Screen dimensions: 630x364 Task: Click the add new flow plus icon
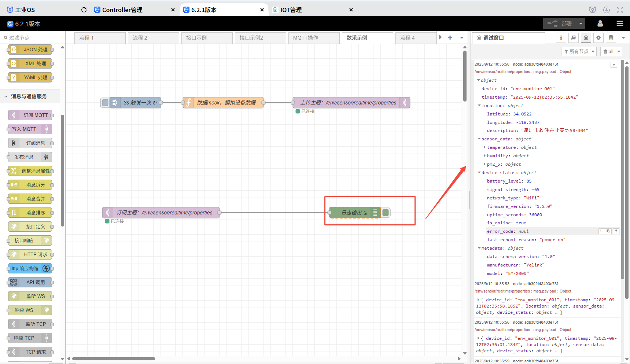click(450, 37)
